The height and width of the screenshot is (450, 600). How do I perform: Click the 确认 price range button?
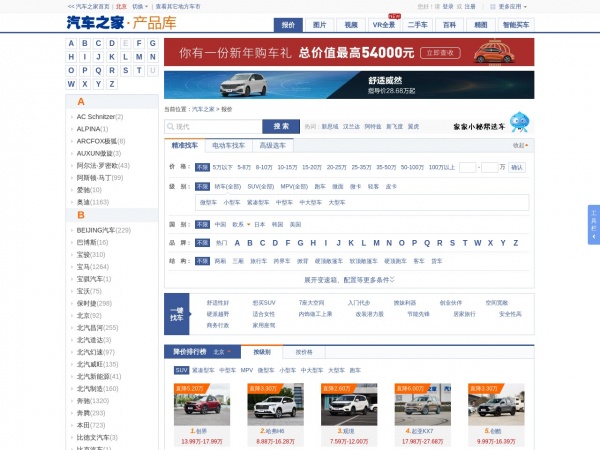(x=517, y=167)
